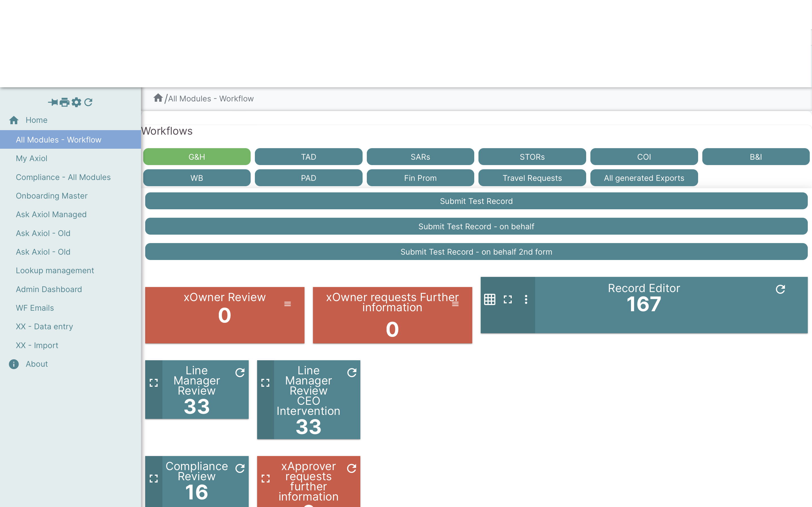812x507 pixels.
Task: Open the About page link
Action: (37, 364)
